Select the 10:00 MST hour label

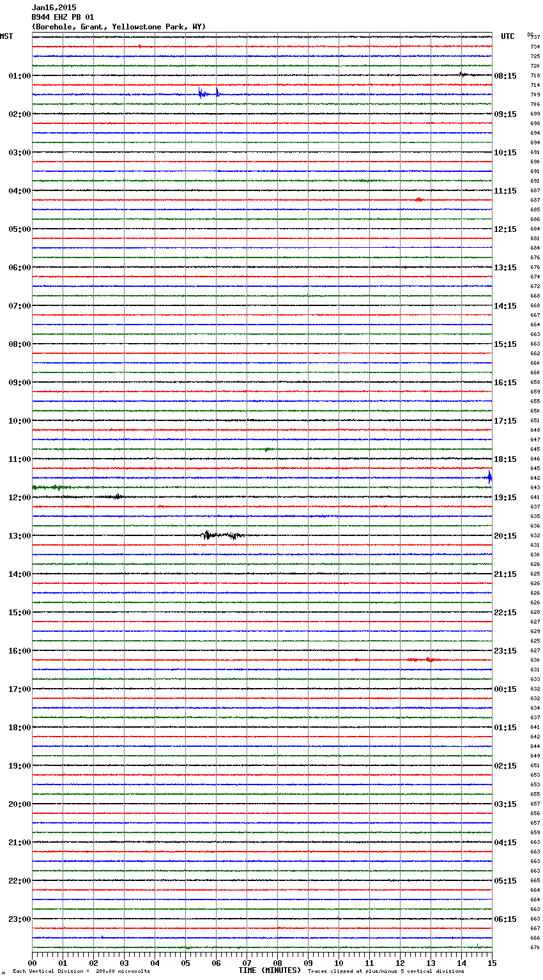[20, 421]
